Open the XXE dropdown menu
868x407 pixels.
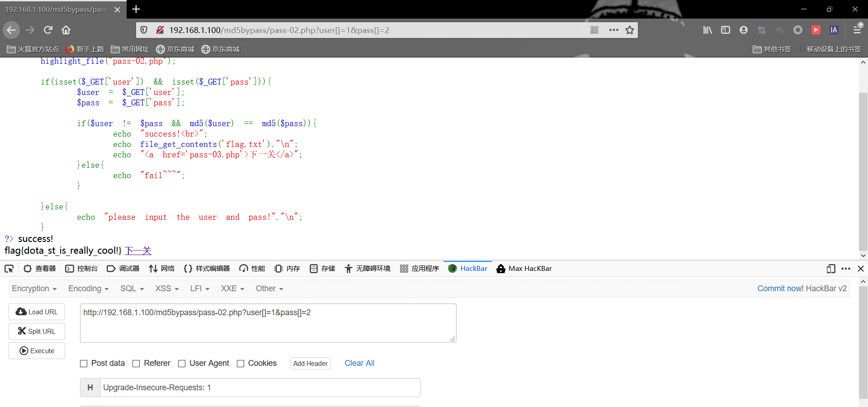232,289
